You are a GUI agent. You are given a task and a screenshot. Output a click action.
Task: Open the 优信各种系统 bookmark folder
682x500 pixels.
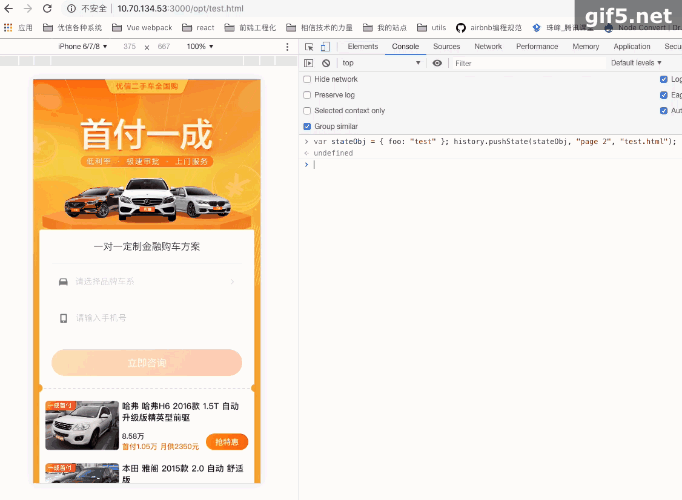(x=73, y=27)
